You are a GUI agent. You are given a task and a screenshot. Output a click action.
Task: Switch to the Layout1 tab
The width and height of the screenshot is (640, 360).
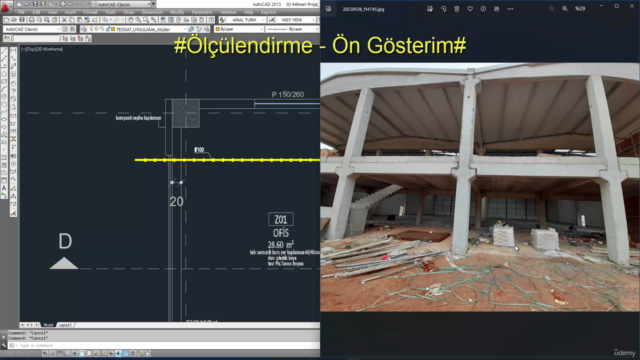click(x=65, y=325)
